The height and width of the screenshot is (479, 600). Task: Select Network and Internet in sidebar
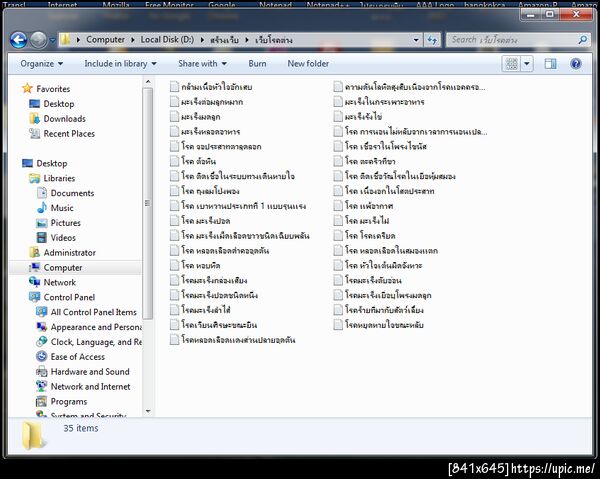(90, 386)
